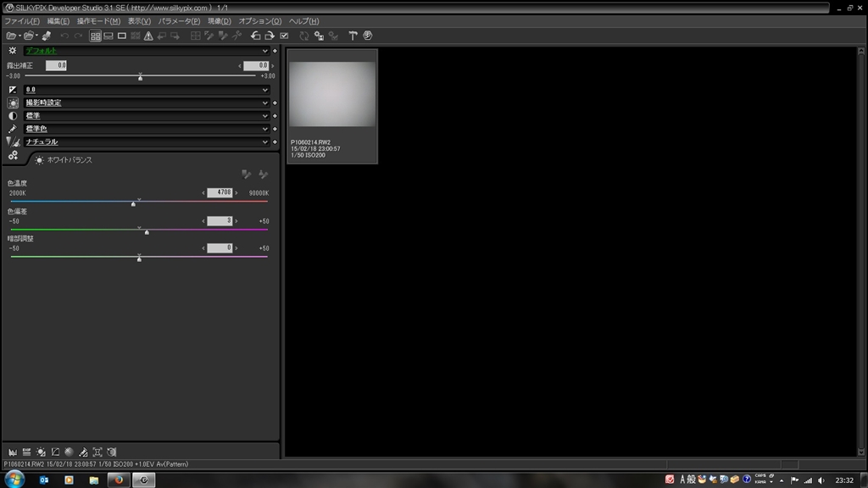The height and width of the screenshot is (488, 868).
Task: Click the develop gear-save icon in toolbar
Action: tap(319, 36)
